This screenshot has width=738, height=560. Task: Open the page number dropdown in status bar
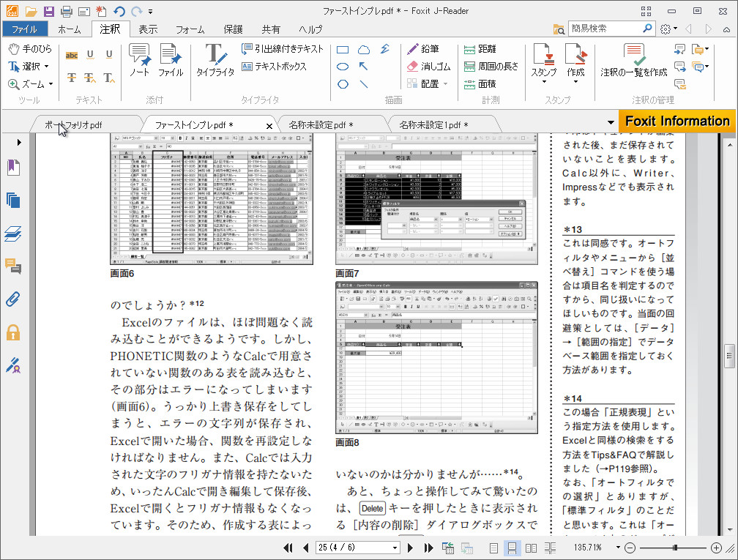tap(395, 546)
